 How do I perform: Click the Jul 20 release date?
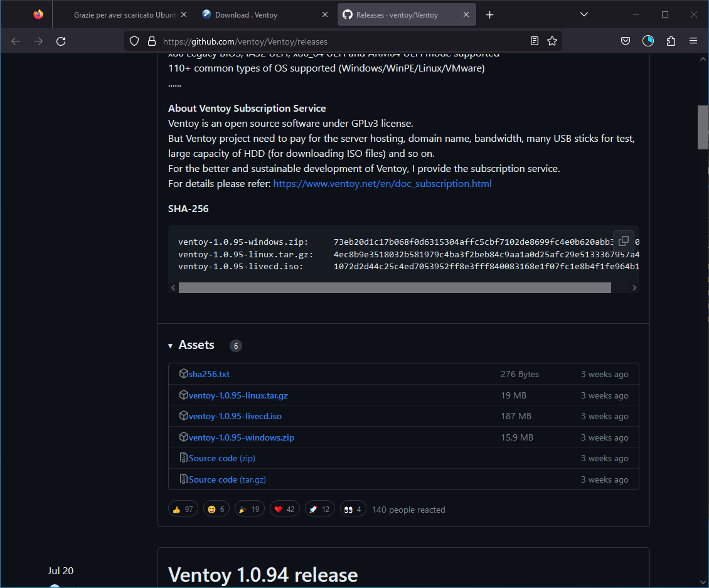(x=61, y=571)
